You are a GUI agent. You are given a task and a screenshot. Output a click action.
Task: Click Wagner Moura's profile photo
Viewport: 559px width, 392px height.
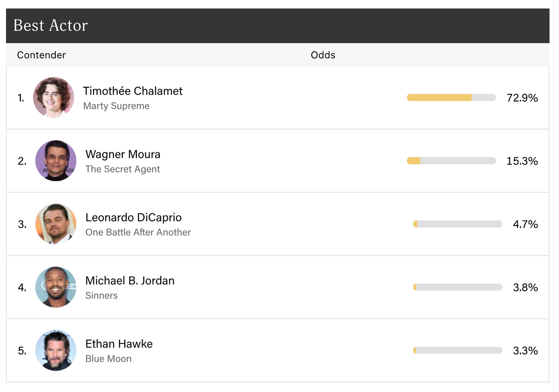pos(56,161)
